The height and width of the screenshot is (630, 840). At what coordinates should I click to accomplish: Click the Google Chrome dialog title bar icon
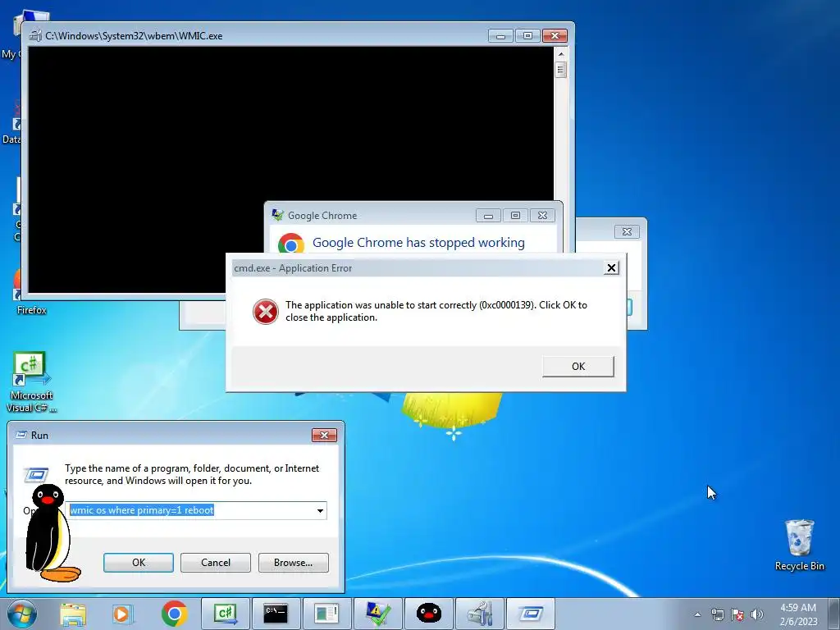pyautogui.click(x=277, y=216)
